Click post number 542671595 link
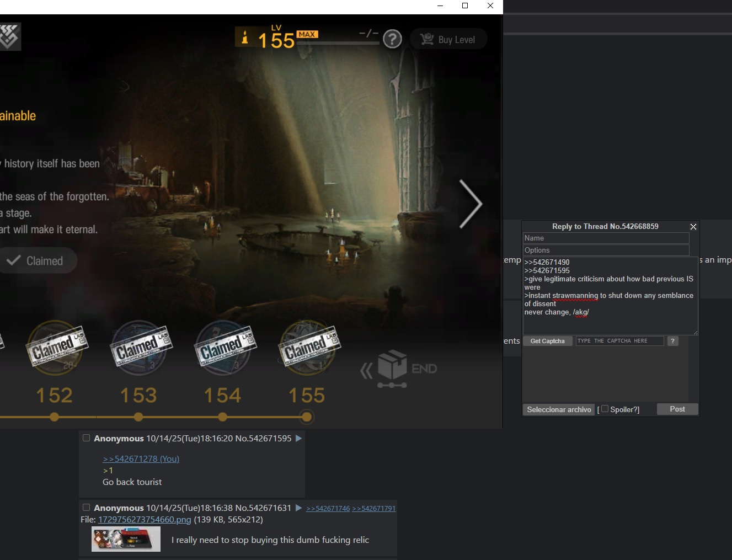The width and height of the screenshot is (732, 560). click(270, 438)
